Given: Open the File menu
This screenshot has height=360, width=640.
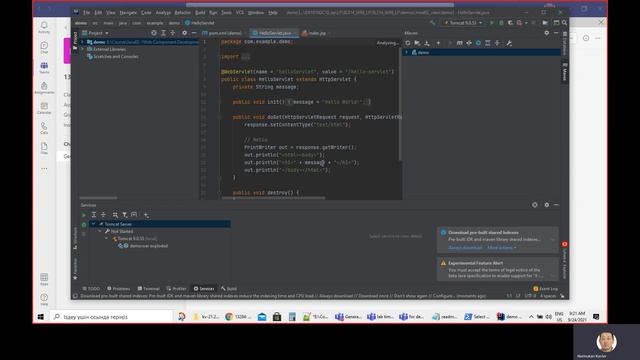Looking at the screenshot, I should point(87,13).
